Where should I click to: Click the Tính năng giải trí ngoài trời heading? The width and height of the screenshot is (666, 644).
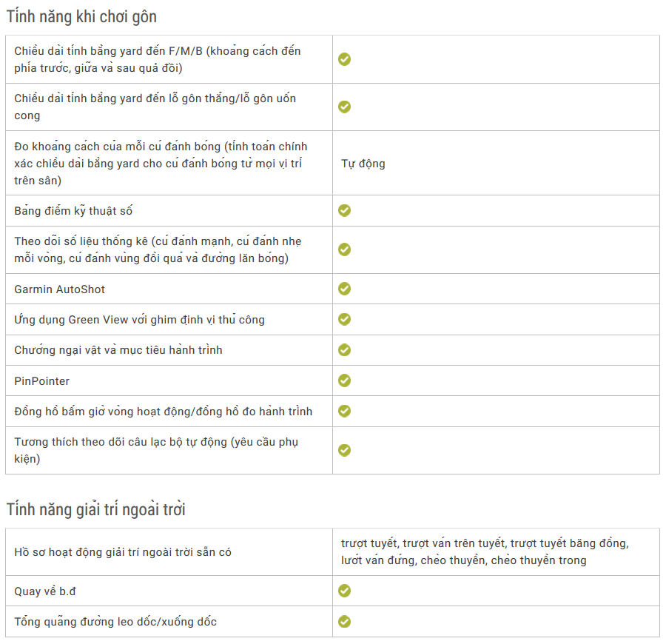[x=96, y=509]
